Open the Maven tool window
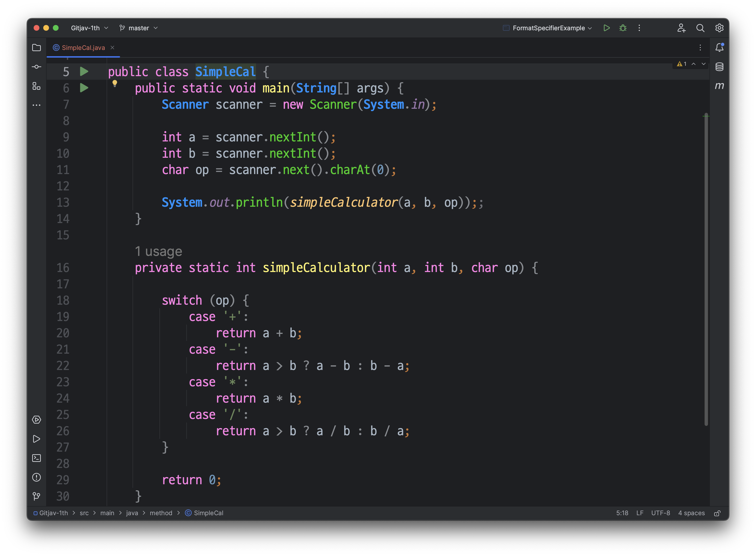The width and height of the screenshot is (756, 556). pos(719,86)
